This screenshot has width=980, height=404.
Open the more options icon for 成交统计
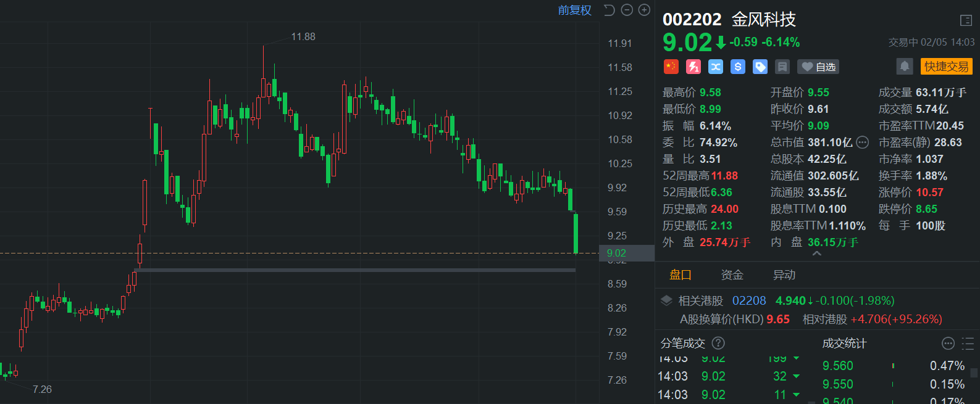pos(948,344)
